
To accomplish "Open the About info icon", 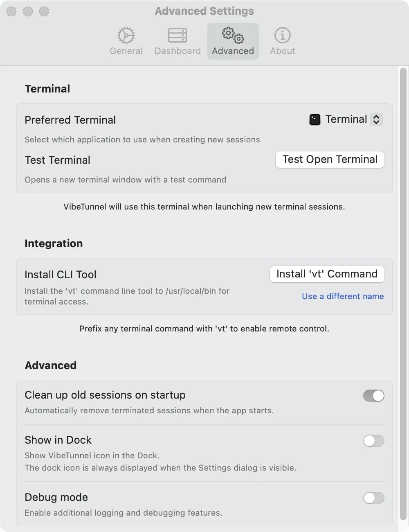I will click(x=283, y=36).
